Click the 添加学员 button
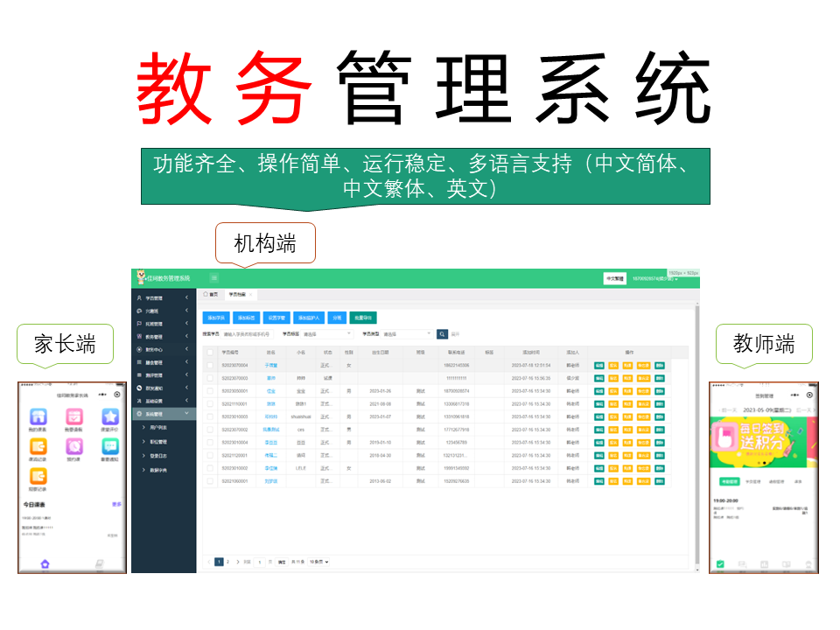Screen dimensions: 840x630 click(x=216, y=318)
